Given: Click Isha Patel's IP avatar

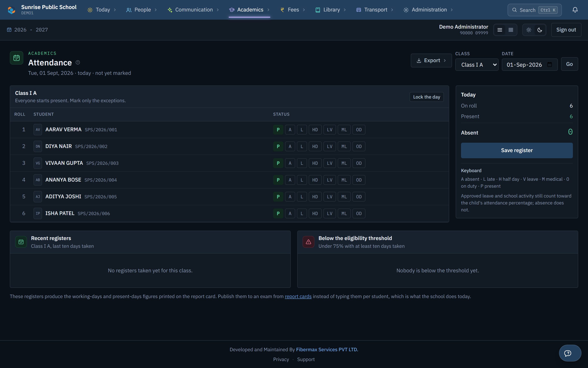Looking at the screenshot, I should [38, 213].
